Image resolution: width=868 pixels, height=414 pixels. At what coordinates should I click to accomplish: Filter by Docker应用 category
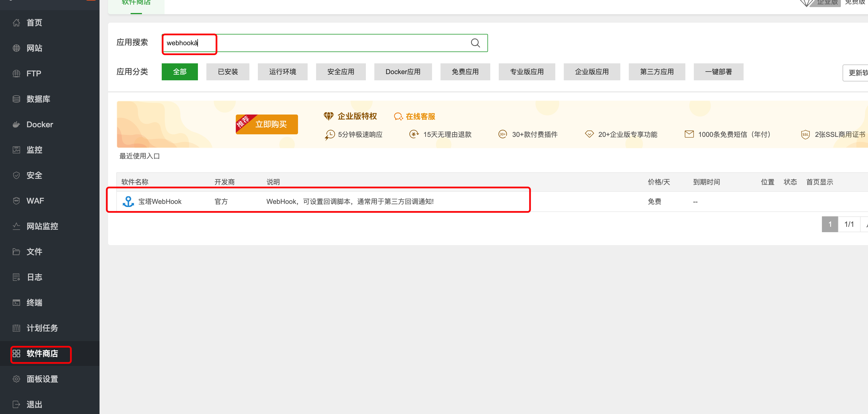403,72
